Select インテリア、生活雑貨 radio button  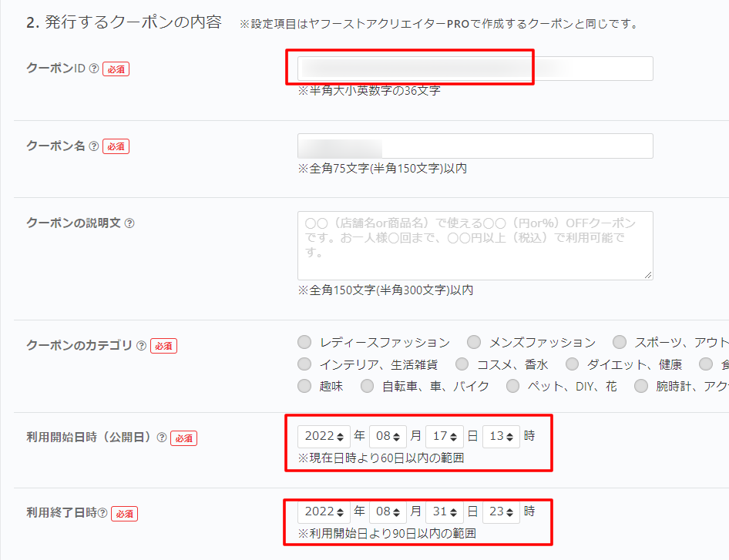[304, 364]
